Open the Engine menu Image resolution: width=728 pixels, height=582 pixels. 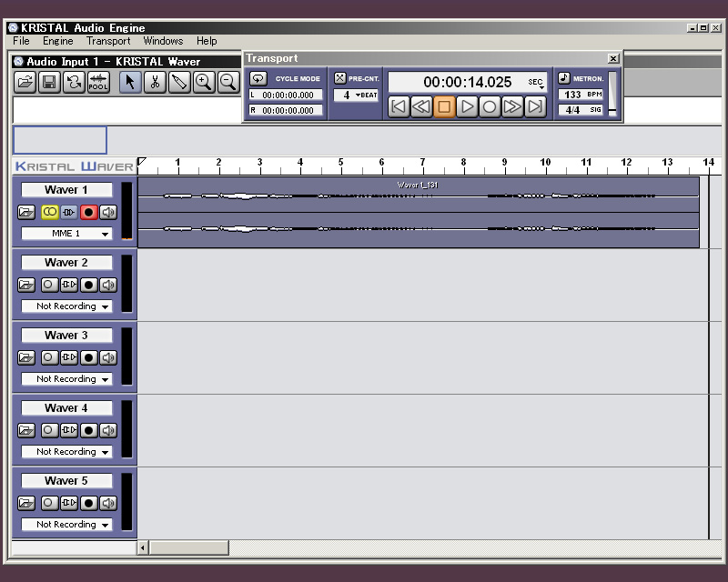(x=57, y=41)
